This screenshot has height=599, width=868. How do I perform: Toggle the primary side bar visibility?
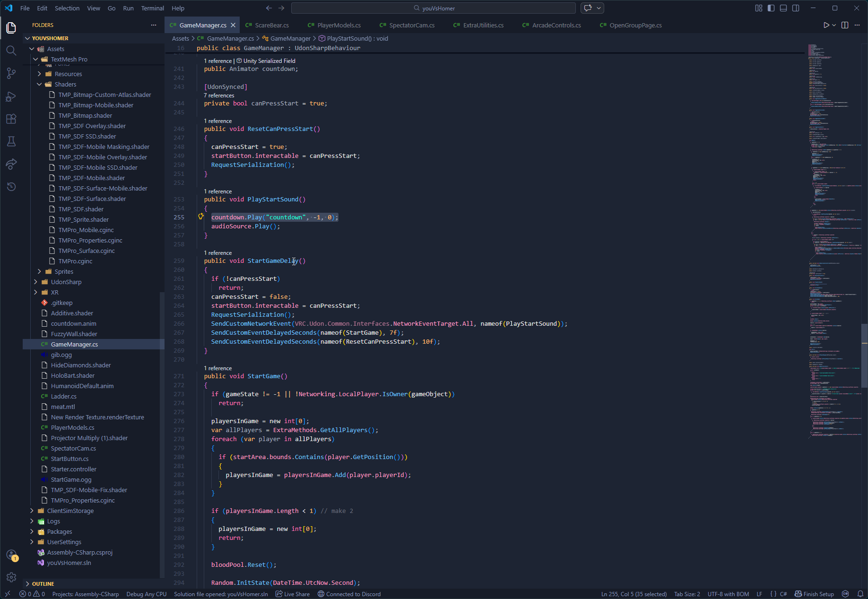coord(771,8)
